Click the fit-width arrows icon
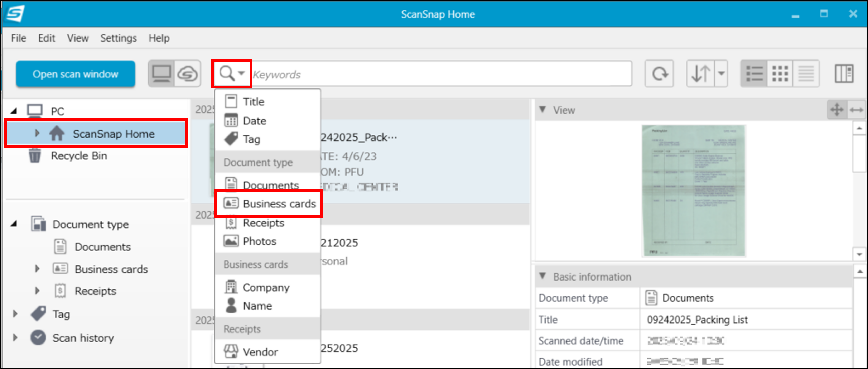The image size is (868, 369). [856, 110]
